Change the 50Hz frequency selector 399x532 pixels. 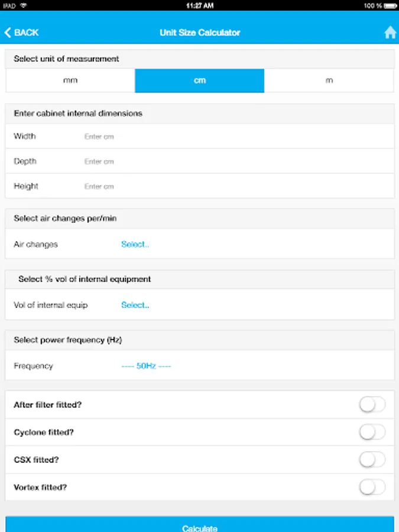tap(146, 366)
